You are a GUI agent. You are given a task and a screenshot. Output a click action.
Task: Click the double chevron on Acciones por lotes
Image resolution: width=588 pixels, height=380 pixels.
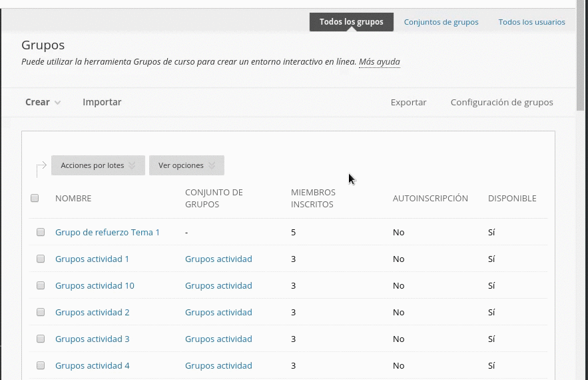[x=132, y=165]
